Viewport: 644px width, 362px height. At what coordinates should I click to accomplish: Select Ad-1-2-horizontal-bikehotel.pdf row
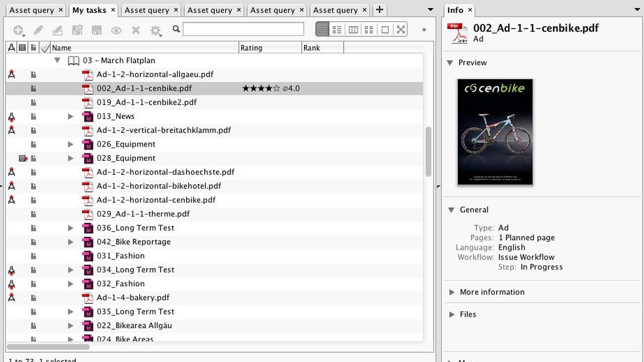[214, 186]
